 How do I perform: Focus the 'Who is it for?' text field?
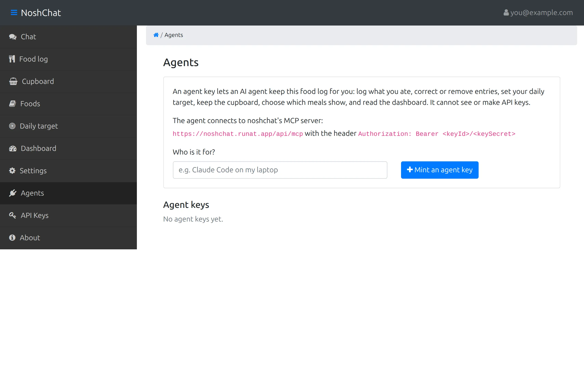280,170
